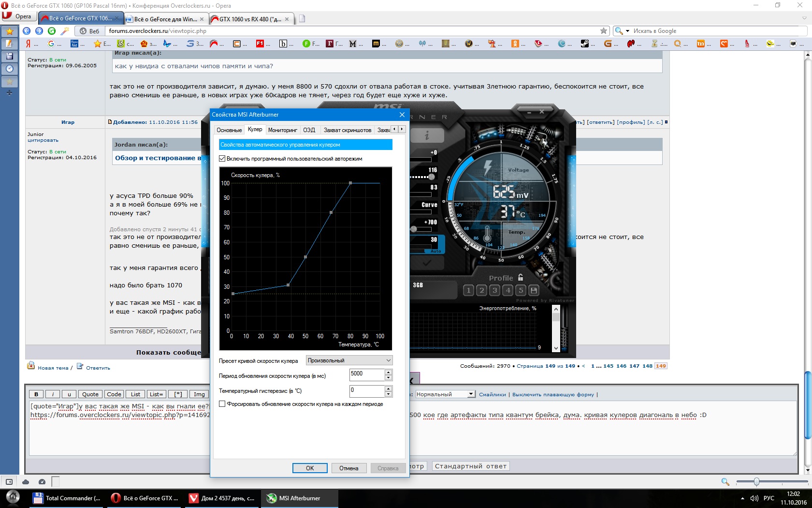This screenshot has height=508, width=812.
Task: Click the Opera reload page icon
Action: pos(52,31)
